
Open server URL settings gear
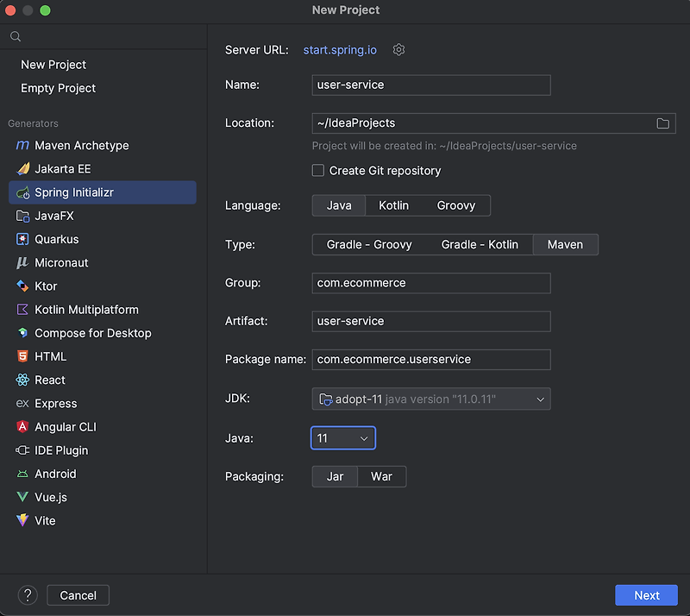pyautogui.click(x=398, y=50)
